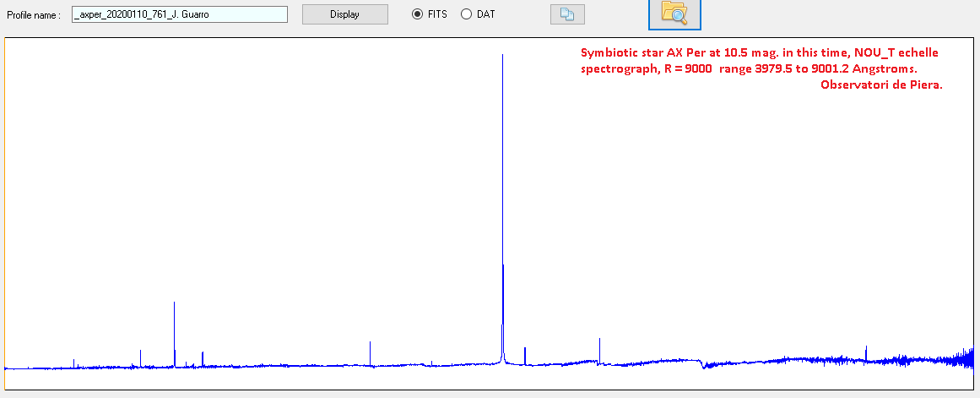This screenshot has width=980, height=398.
Task: Click the copy profile icon button
Action: pyautogui.click(x=566, y=15)
